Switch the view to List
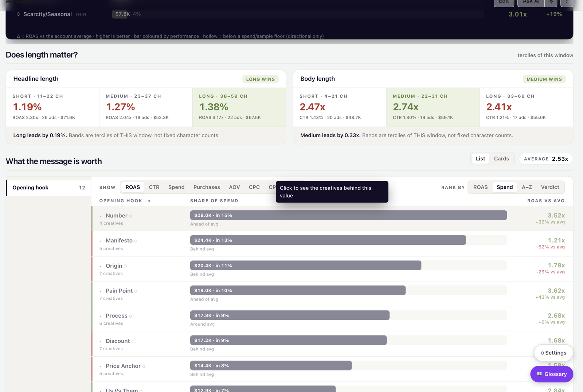Image resolution: width=583 pixels, height=392 pixels. pyautogui.click(x=480, y=158)
